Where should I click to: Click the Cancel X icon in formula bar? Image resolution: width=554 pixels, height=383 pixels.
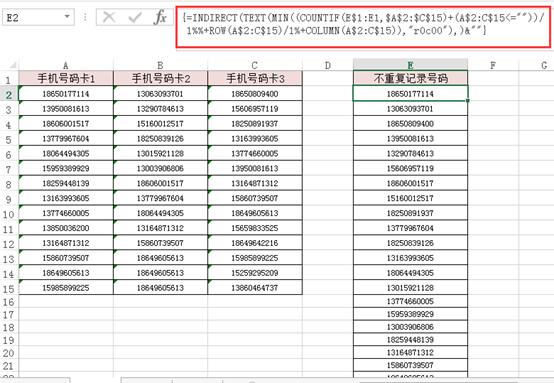coord(108,17)
